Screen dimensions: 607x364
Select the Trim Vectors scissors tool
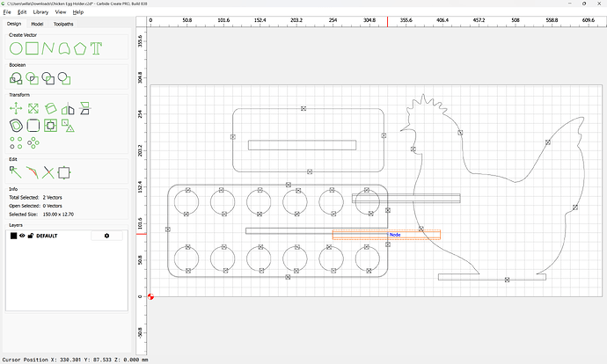point(49,172)
